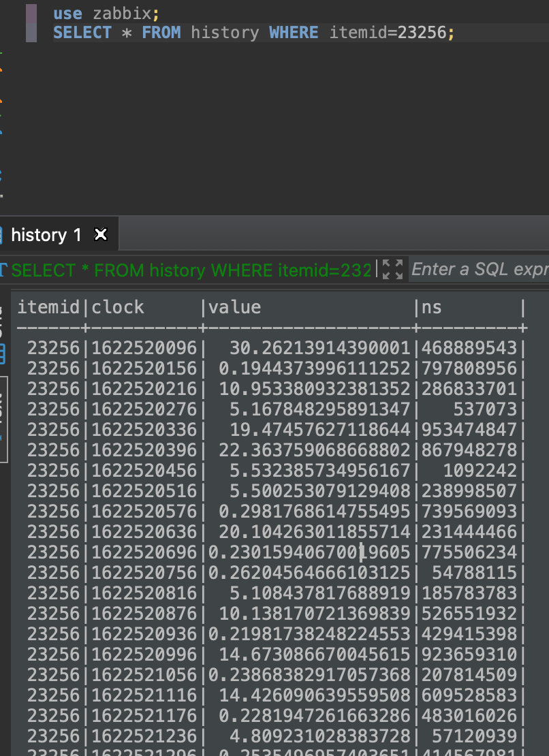
Task: Select value 22.363759068668802
Action: tap(314, 450)
